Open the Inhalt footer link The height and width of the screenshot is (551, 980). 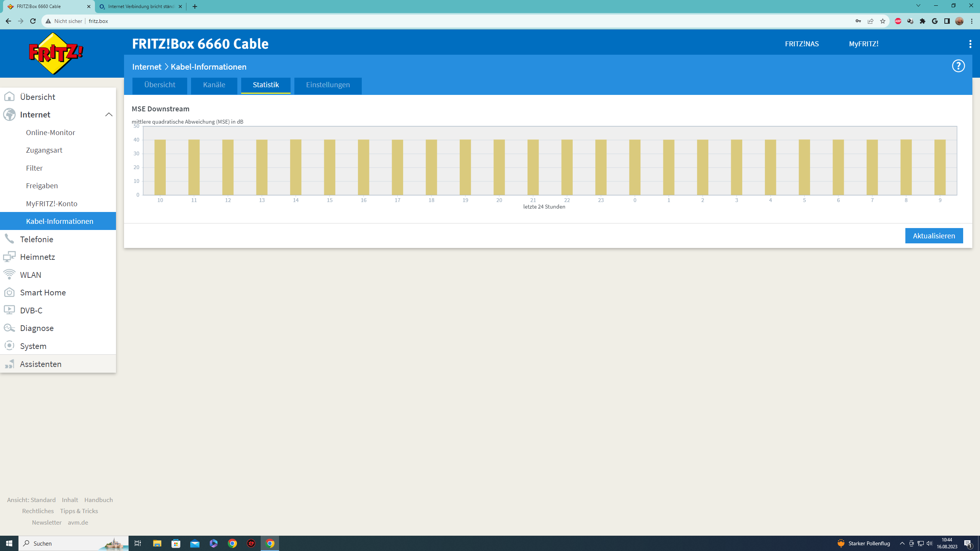pos(70,500)
